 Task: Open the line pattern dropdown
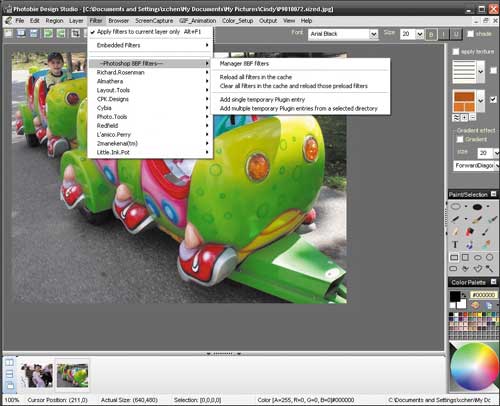[x=480, y=71]
